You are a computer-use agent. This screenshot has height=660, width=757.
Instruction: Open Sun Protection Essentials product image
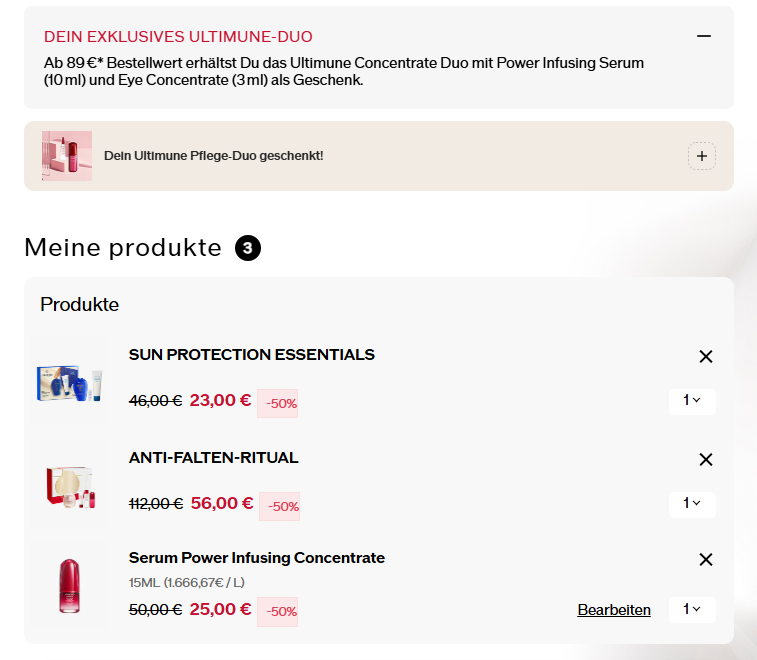pos(70,382)
